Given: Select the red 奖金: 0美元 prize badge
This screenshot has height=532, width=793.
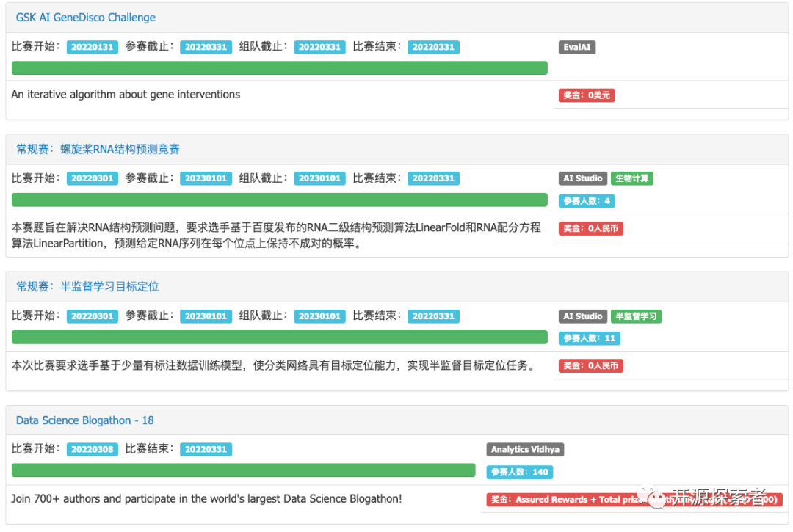Looking at the screenshot, I should point(585,95).
